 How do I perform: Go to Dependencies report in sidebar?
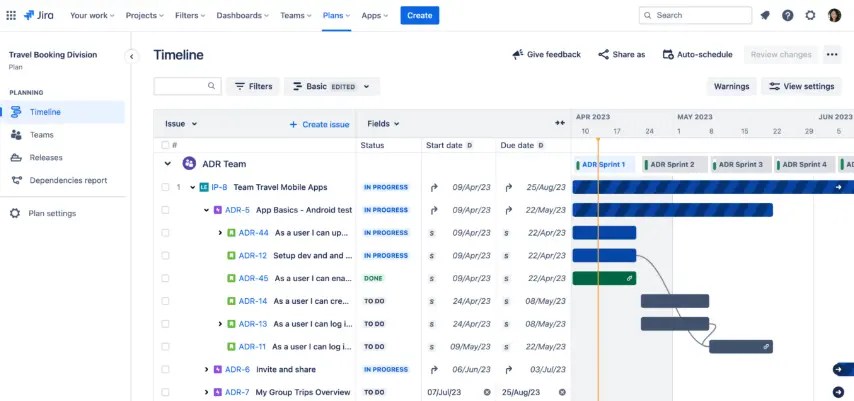(x=68, y=181)
